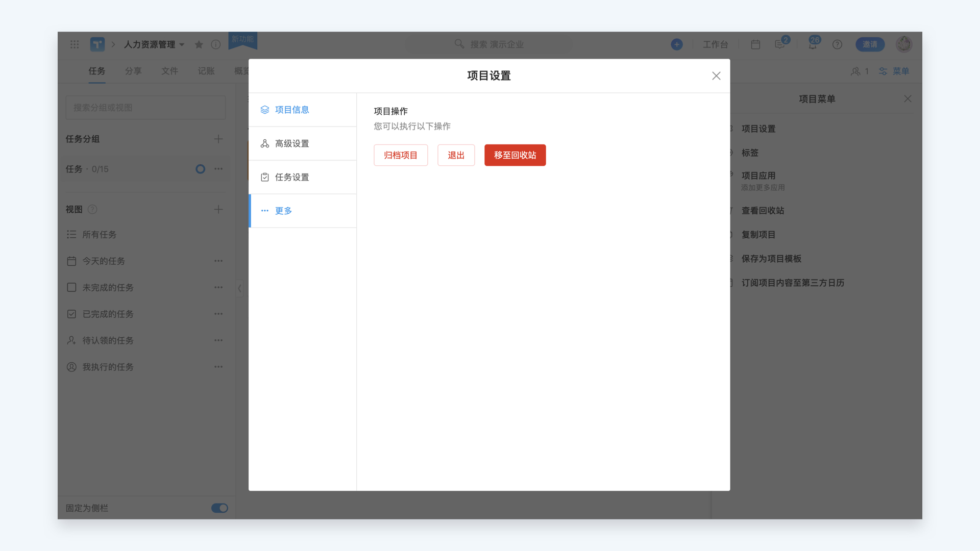Star the 人力资源管理 project

199,44
